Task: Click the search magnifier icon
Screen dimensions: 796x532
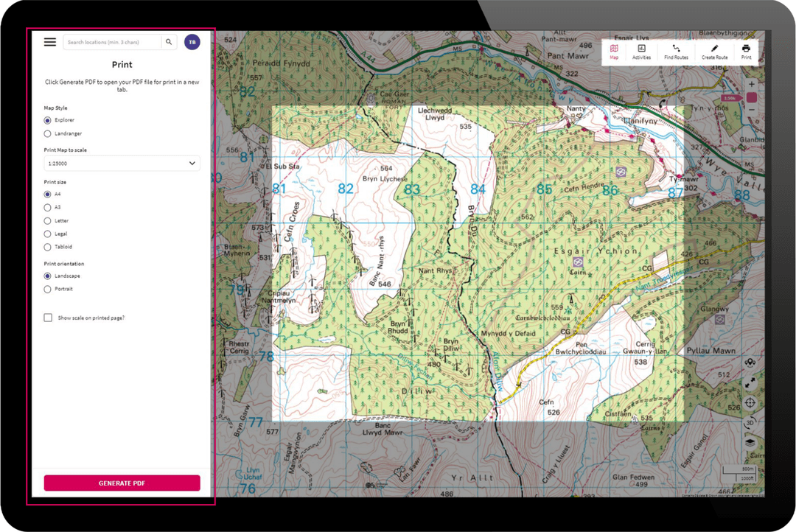Action: point(169,42)
